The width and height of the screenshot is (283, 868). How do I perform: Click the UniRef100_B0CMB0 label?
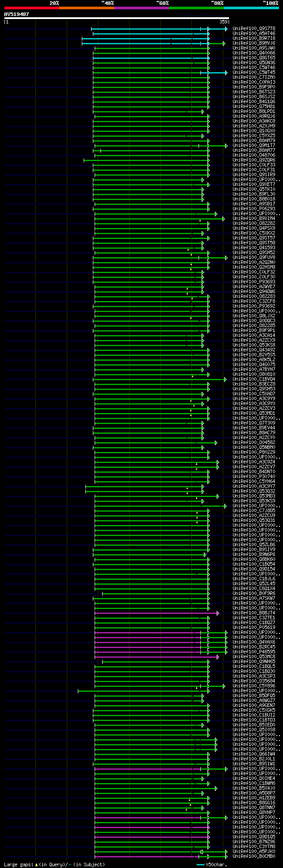point(254,856)
